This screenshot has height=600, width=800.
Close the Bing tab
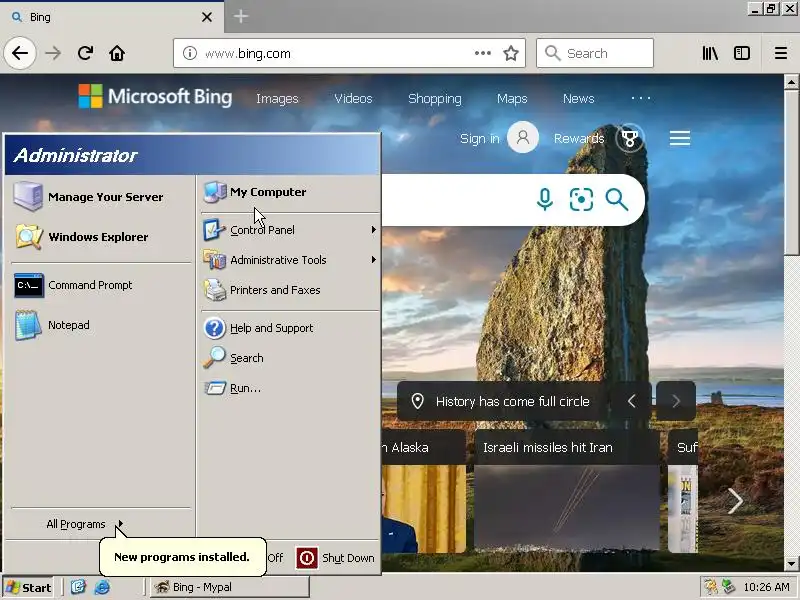coord(207,17)
